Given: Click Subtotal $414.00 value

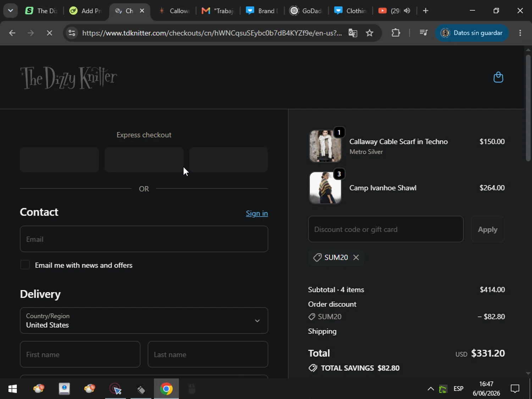Looking at the screenshot, I should [492, 289].
